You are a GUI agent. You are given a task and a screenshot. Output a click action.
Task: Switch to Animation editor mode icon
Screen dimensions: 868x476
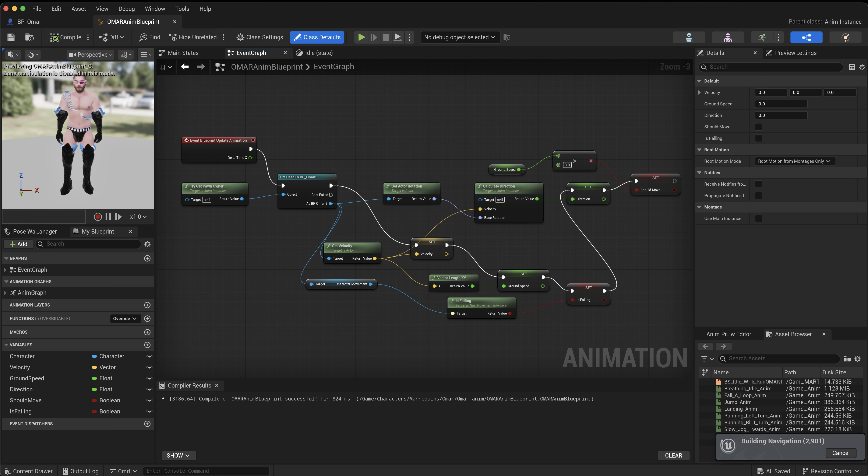(x=762, y=37)
